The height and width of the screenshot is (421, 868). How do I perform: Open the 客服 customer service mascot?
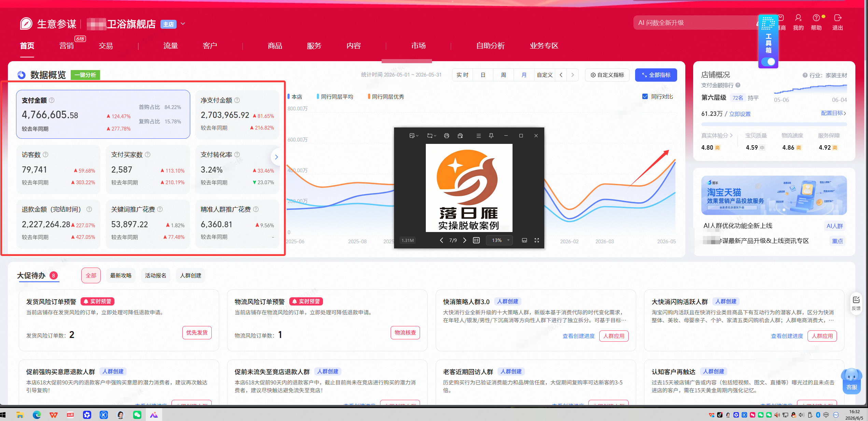(852, 381)
